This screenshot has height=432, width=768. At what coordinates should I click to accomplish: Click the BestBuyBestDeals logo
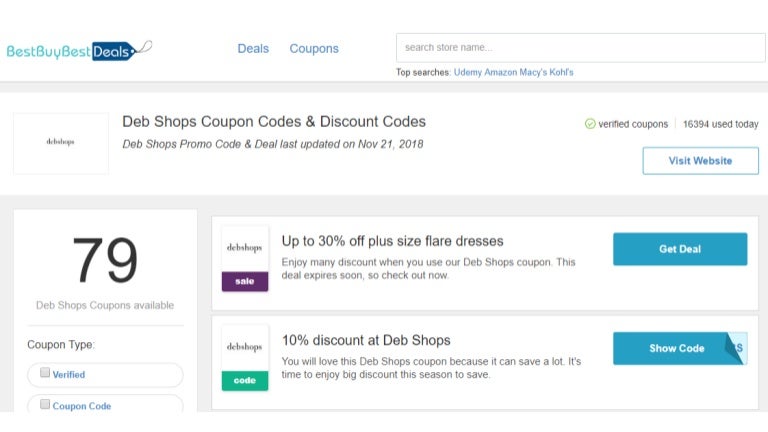(79, 50)
